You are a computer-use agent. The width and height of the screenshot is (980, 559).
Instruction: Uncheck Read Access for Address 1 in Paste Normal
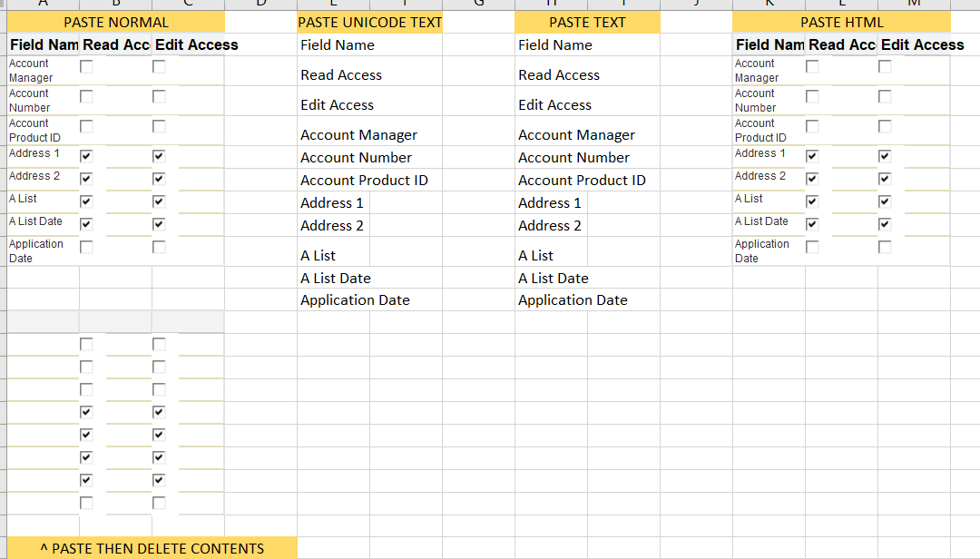[86, 156]
